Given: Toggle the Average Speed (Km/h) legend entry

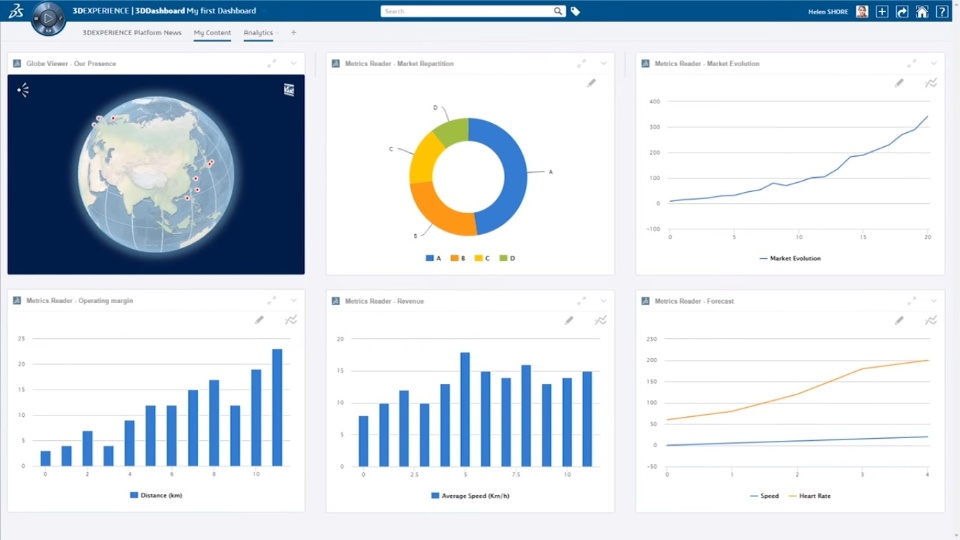Looking at the screenshot, I should 470,496.
